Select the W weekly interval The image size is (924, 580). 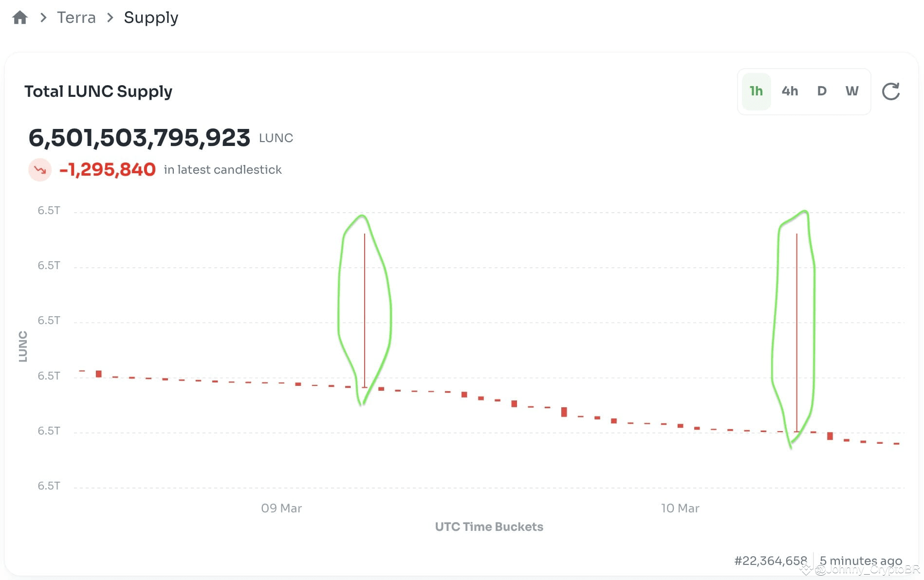pos(852,91)
